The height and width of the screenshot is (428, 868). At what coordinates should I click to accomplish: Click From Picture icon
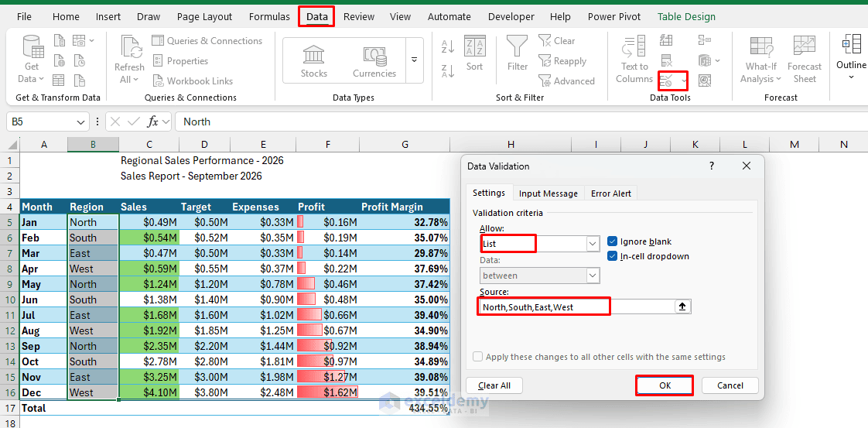click(x=79, y=40)
